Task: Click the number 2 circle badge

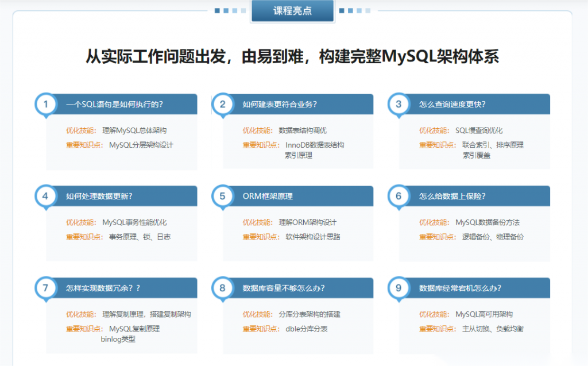Action: 222,104
